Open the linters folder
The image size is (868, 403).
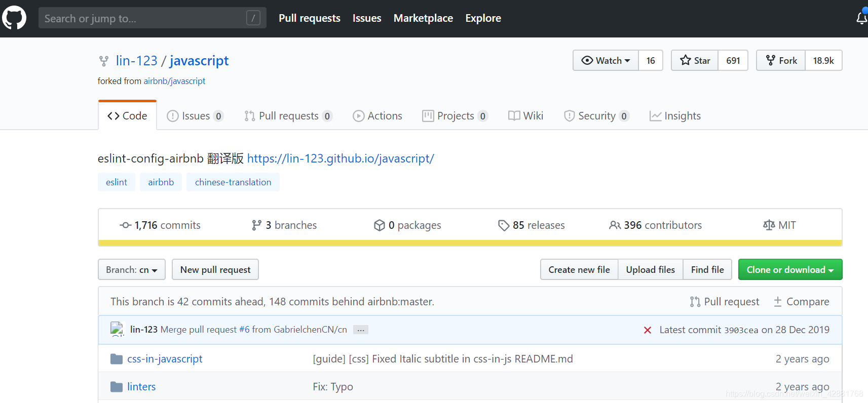pos(141,387)
